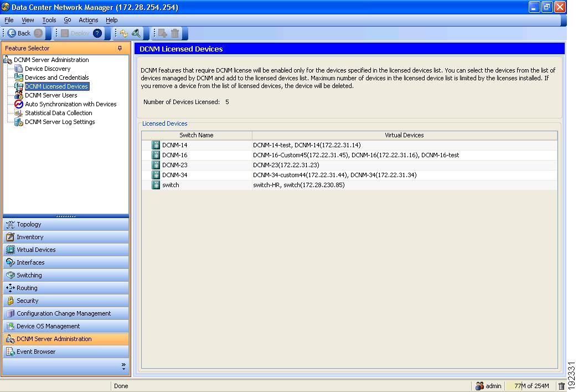This screenshot has width=578, height=392.
Task: Click the DCNM-16 switch icon
Action: pos(156,155)
